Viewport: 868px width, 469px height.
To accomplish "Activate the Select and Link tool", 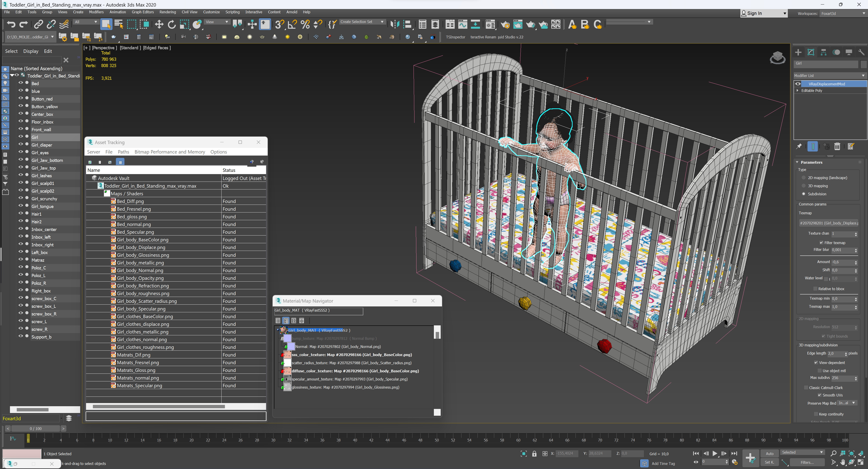I will (x=38, y=24).
